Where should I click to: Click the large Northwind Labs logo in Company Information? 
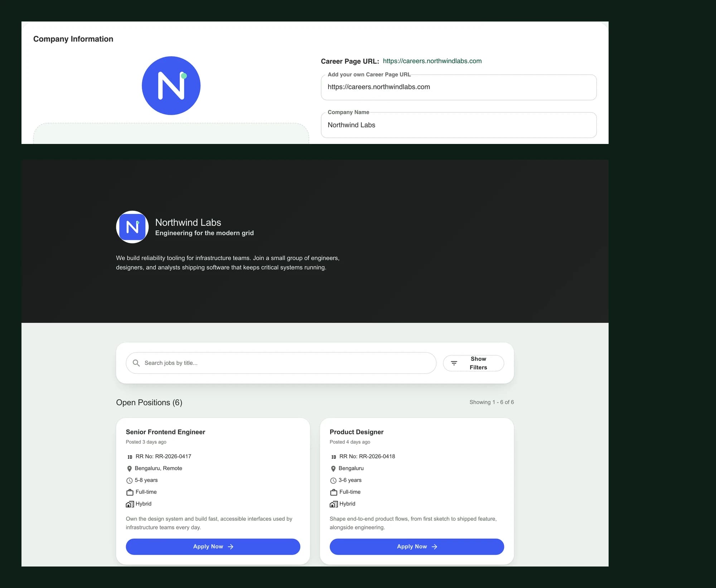point(171,86)
